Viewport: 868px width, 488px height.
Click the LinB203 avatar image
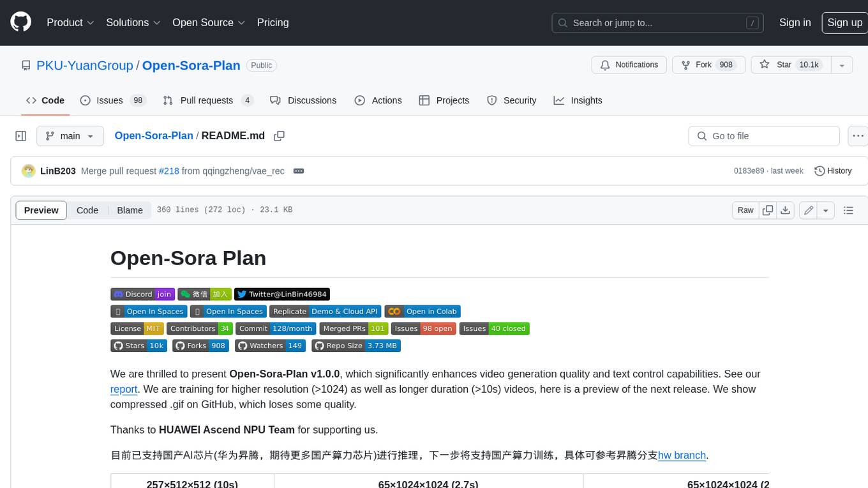(x=28, y=171)
